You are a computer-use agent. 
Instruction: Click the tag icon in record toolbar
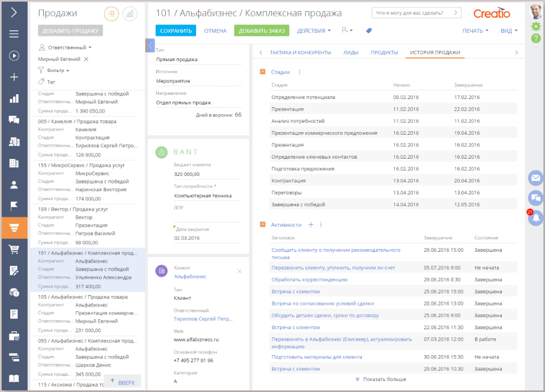tap(369, 30)
